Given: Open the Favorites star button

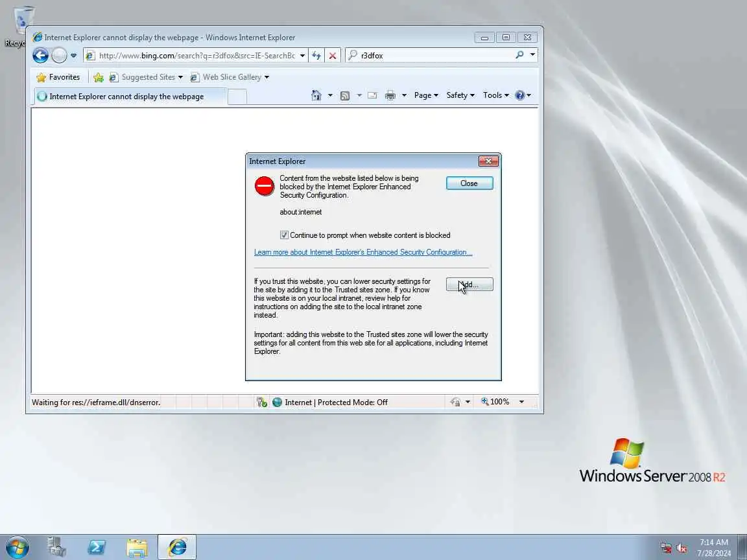Looking at the screenshot, I should [x=58, y=77].
